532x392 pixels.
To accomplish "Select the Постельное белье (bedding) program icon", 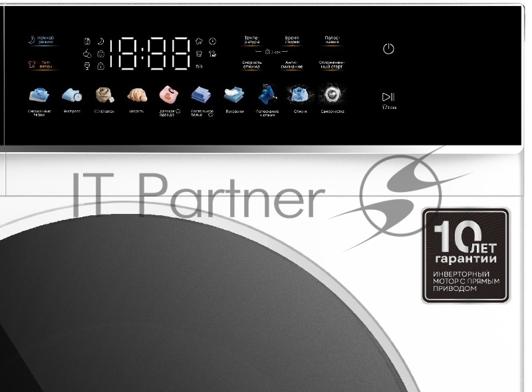I will [201, 95].
